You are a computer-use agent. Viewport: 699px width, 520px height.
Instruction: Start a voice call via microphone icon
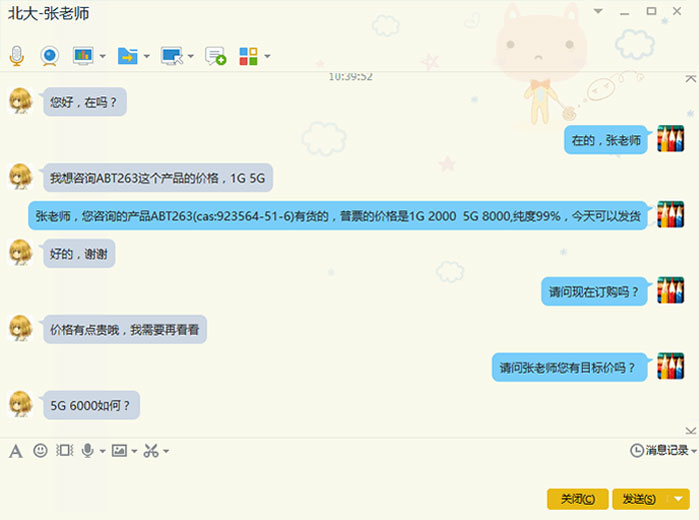[x=16, y=56]
